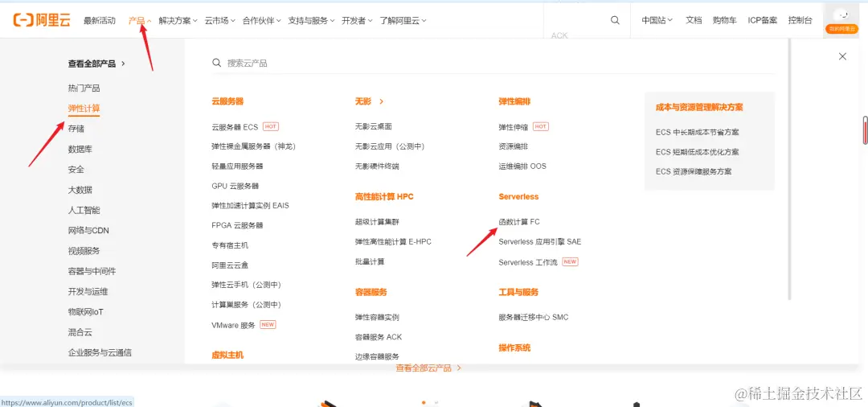Select 人工智能 category
868x407 pixels.
tap(84, 211)
